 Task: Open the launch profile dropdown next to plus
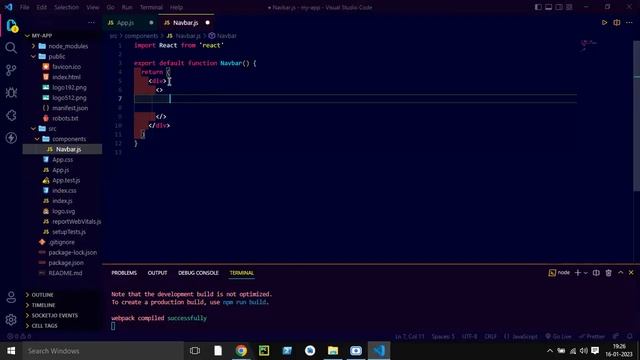tap(586, 273)
